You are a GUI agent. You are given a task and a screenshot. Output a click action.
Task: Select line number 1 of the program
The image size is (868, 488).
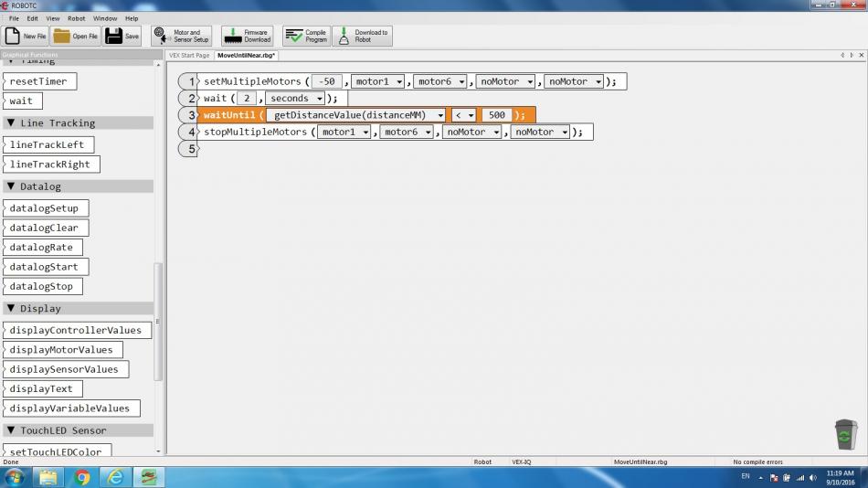click(x=189, y=81)
